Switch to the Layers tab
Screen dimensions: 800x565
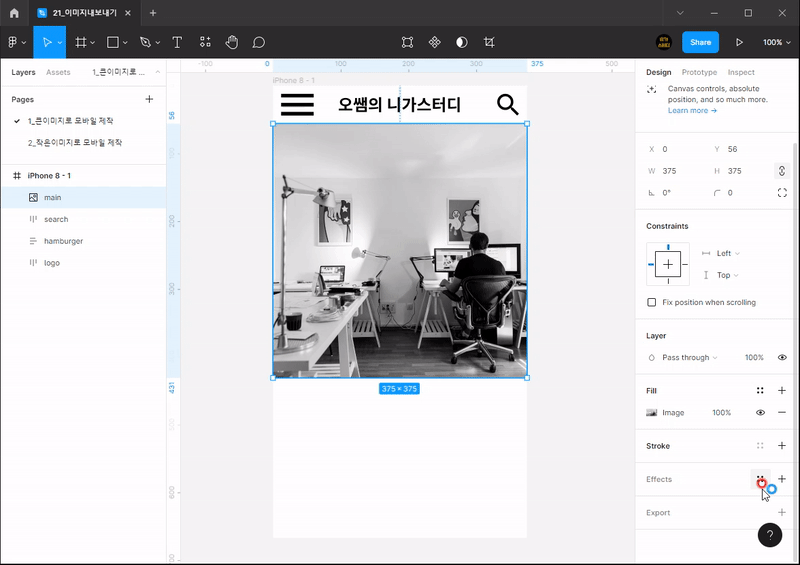point(23,72)
